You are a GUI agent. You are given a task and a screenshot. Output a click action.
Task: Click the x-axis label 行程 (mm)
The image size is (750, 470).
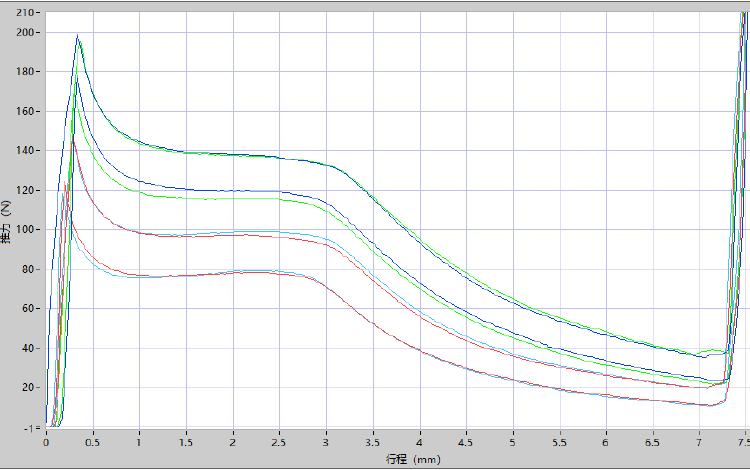[x=411, y=458]
